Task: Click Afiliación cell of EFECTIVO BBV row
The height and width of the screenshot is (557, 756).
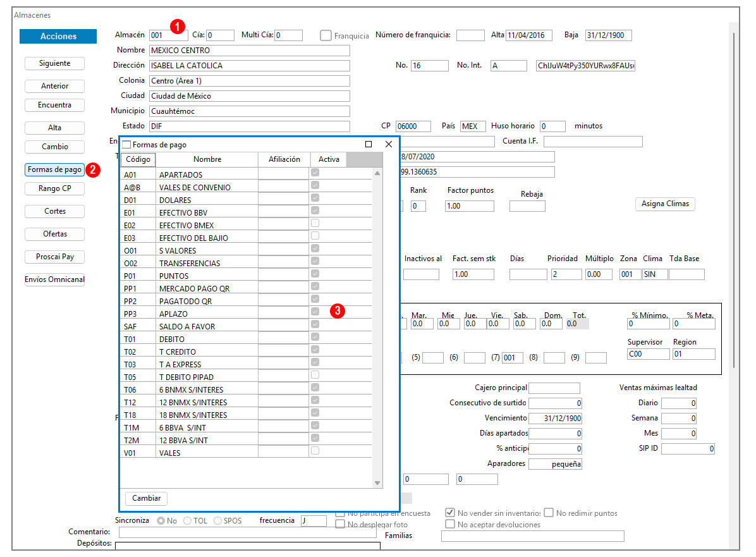Action: [283, 212]
